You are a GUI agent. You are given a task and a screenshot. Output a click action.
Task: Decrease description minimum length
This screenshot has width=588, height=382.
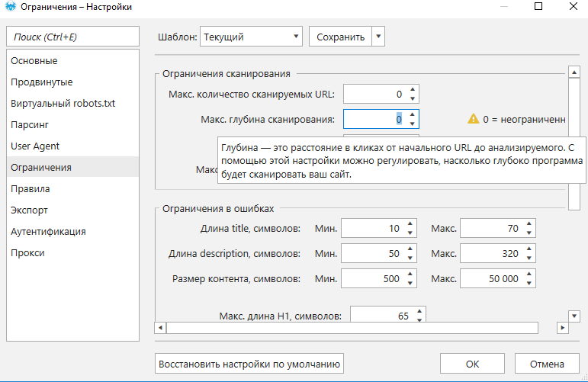[x=410, y=258]
